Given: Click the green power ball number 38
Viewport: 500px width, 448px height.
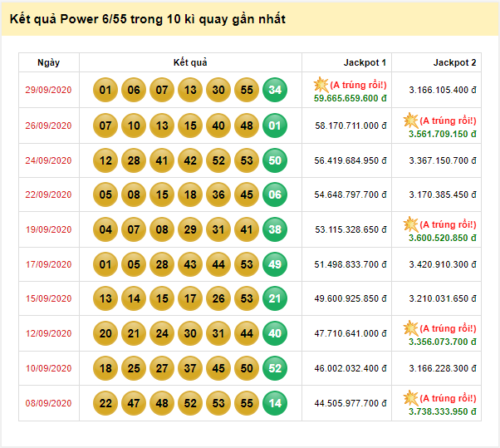Looking at the screenshot, I should [275, 229].
